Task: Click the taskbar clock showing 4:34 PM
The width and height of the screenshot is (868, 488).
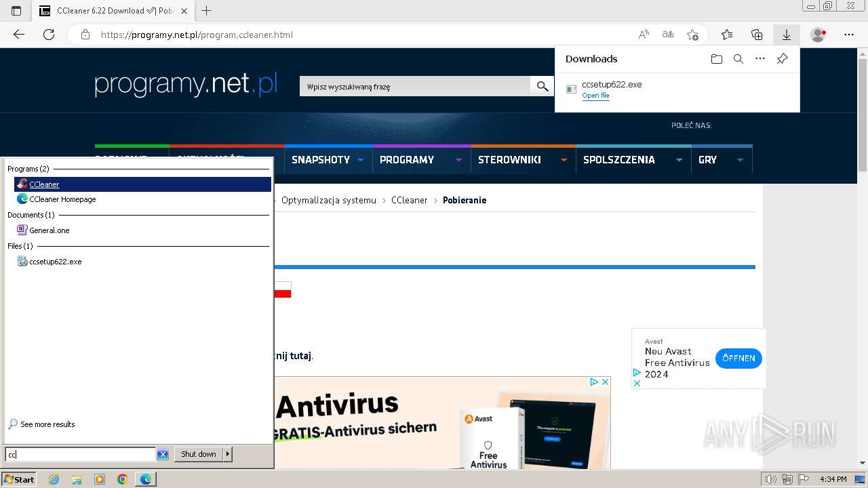Action: pyautogui.click(x=833, y=479)
